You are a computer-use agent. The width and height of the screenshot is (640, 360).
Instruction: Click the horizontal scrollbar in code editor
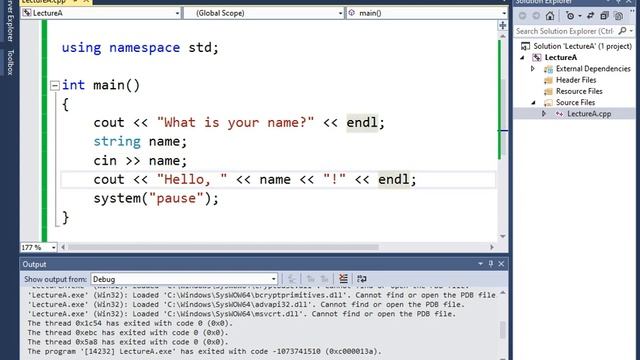(223, 247)
